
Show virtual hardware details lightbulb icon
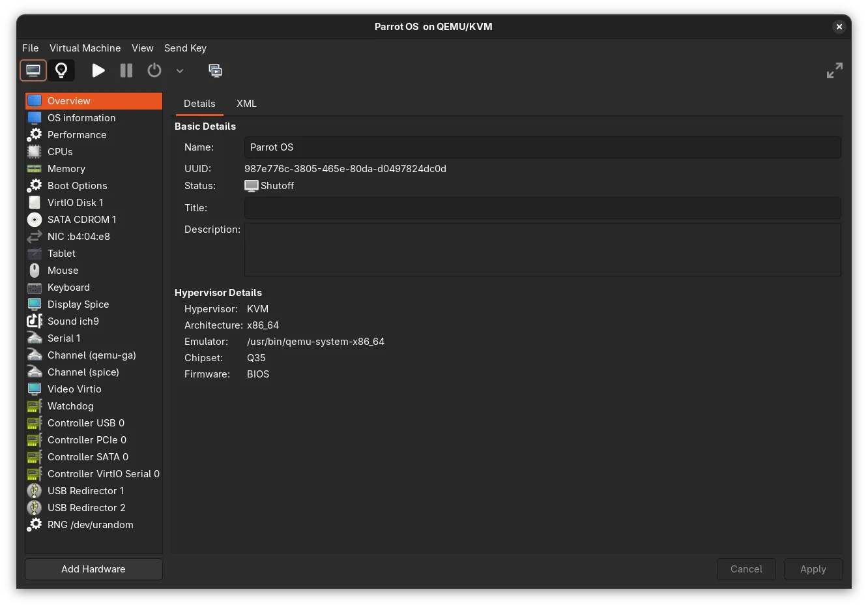[x=61, y=70]
